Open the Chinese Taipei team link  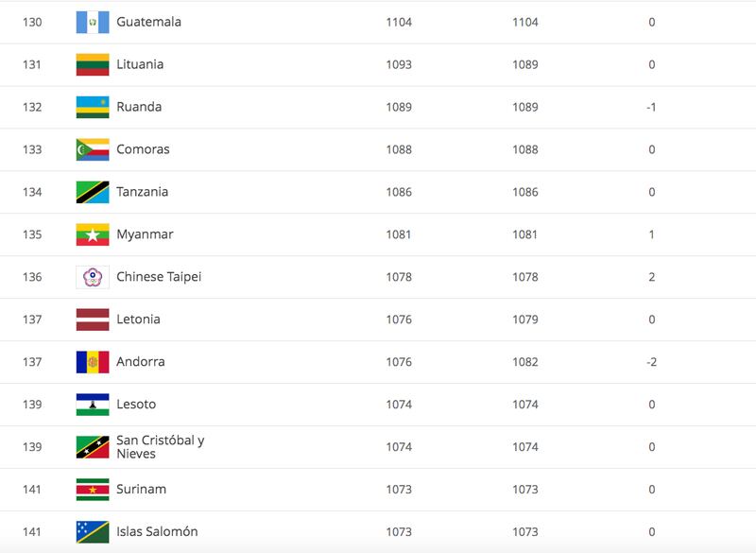(x=159, y=277)
